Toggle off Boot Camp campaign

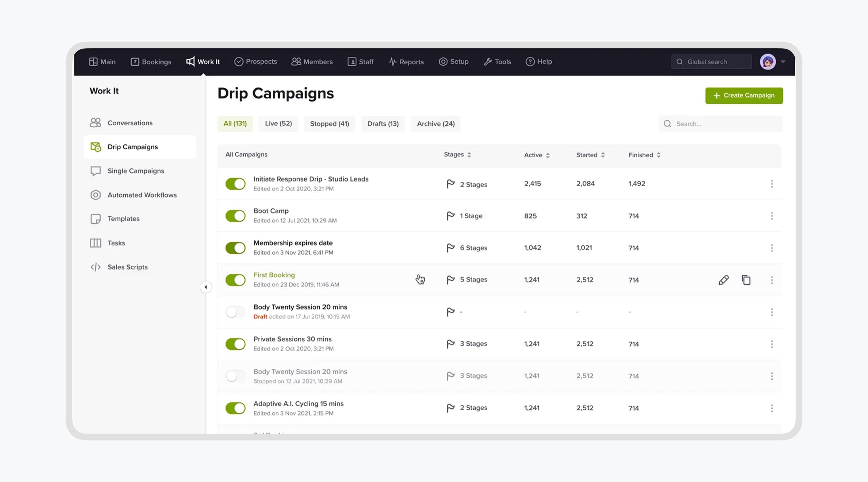(x=235, y=216)
